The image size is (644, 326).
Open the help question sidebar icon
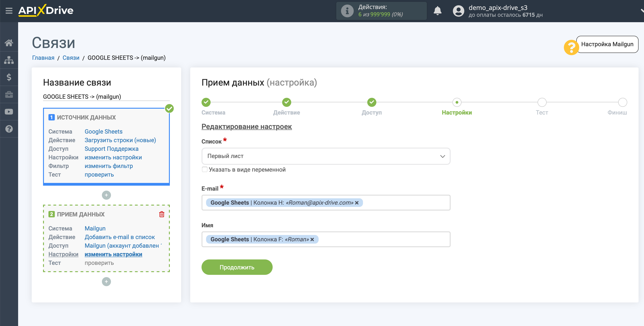9,129
